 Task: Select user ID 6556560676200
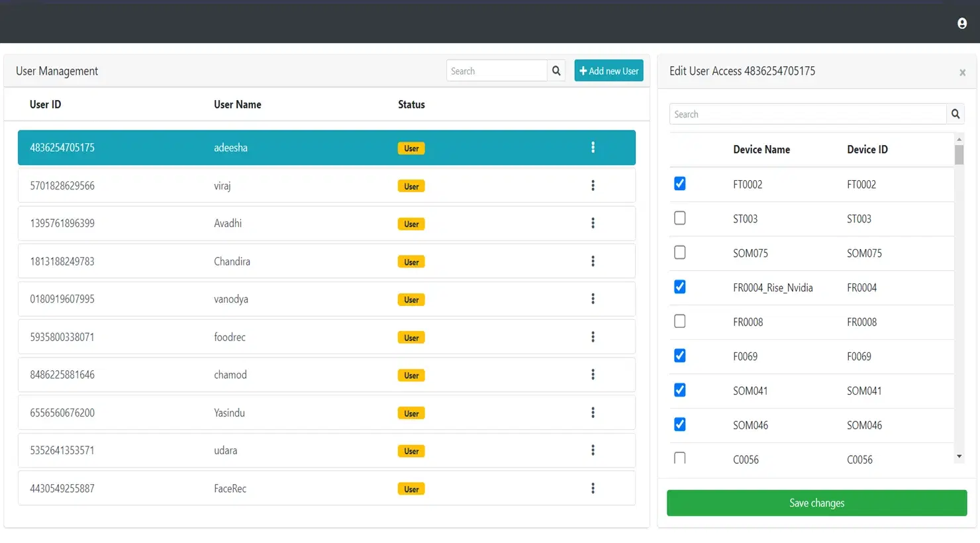point(62,413)
